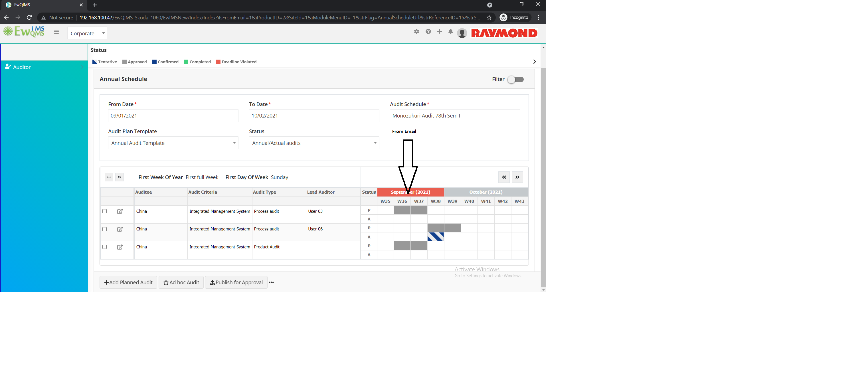Edit the China User 03 audit row
Screen dimensions: 868x391
pyautogui.click(x=120, y=211)
